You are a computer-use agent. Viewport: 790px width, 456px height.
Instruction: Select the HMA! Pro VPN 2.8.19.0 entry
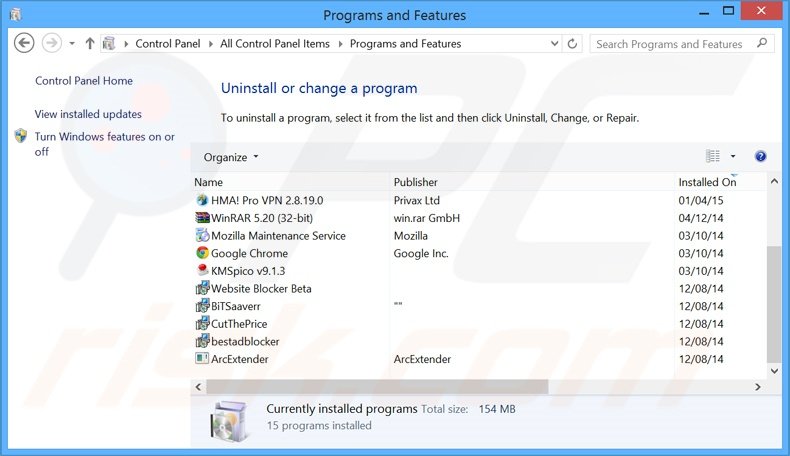point(267,200)
